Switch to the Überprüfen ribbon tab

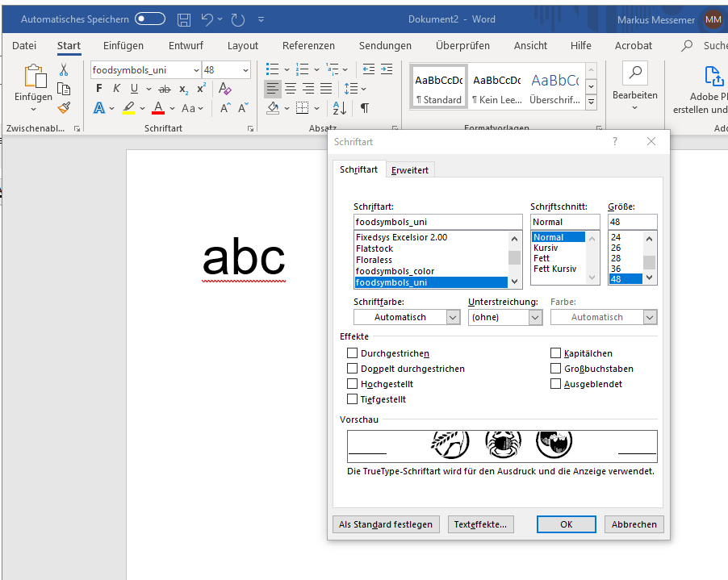click(x=462, y=45)
